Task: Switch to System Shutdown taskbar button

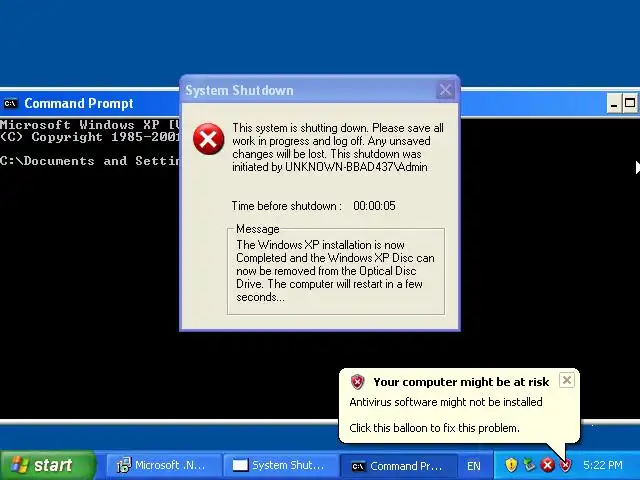Action: 280,465
